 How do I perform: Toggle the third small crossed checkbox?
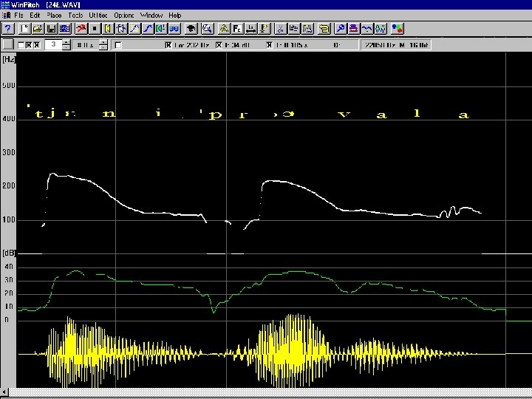click(37, 45)
